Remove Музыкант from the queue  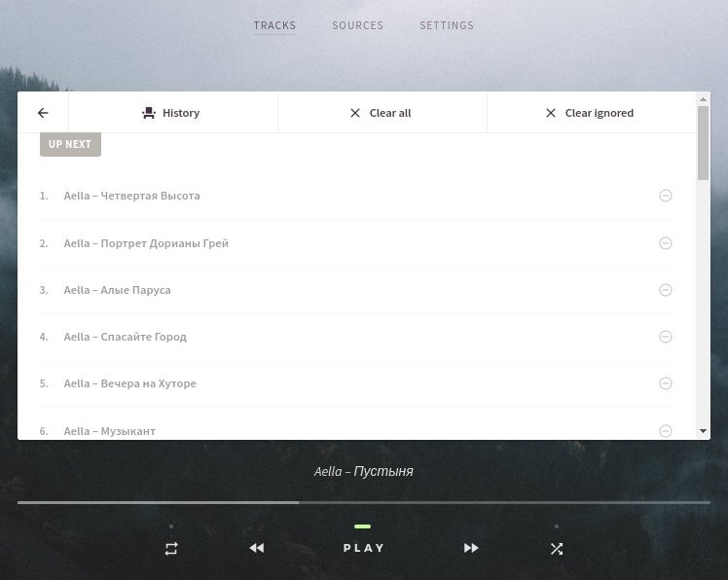click(666, 431)
